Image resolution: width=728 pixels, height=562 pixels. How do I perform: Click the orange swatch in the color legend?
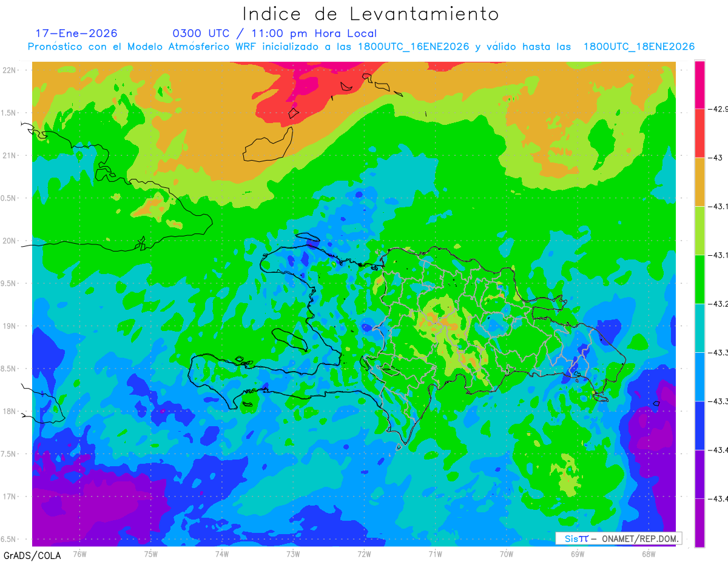click(x=699, y=182)
